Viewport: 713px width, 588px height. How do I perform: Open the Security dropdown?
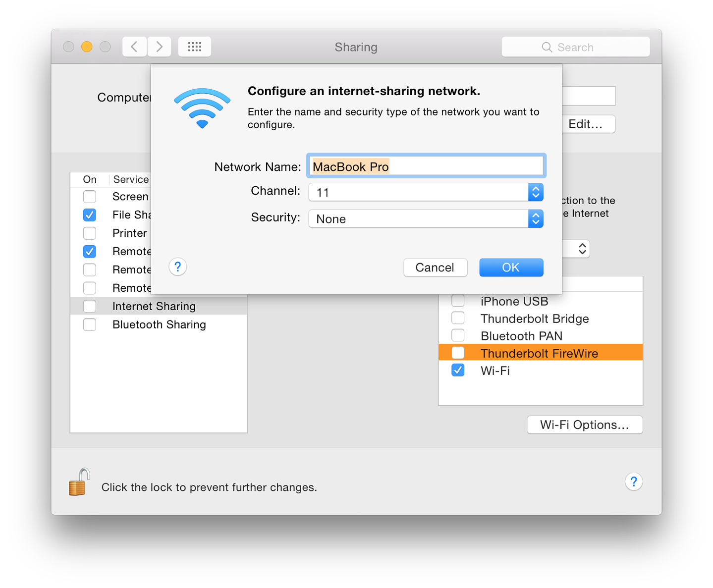tap(426, 219)
